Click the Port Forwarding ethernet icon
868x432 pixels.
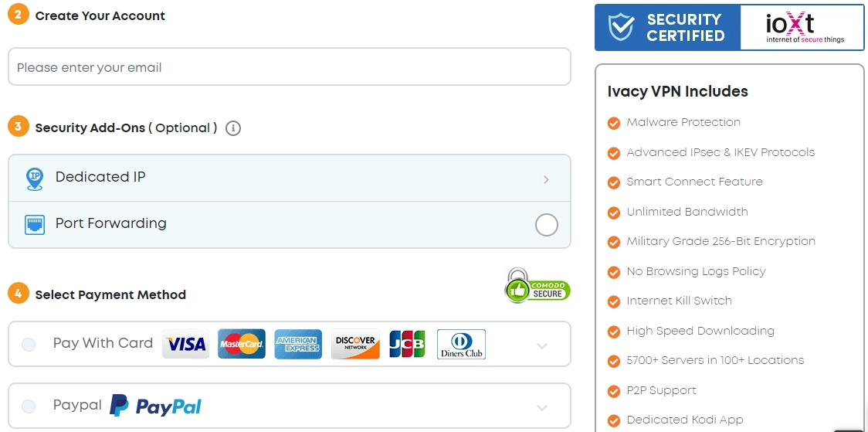click(35, 224)
